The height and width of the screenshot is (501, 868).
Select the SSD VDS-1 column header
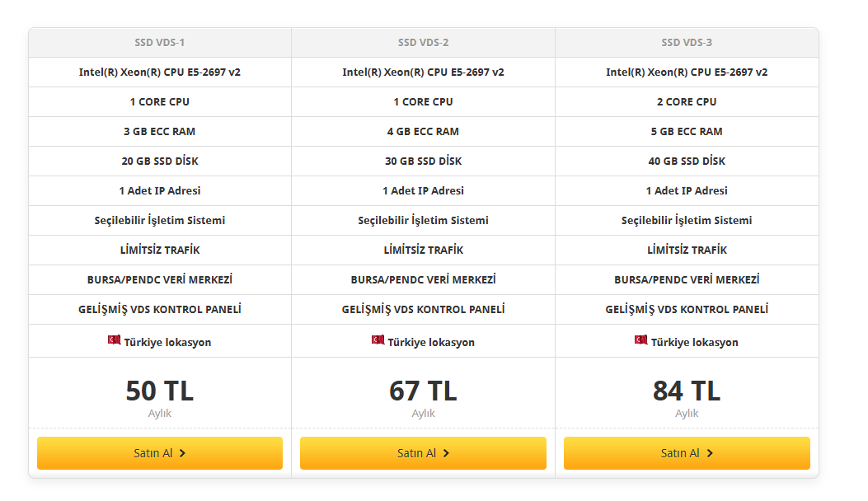(160, 43)
